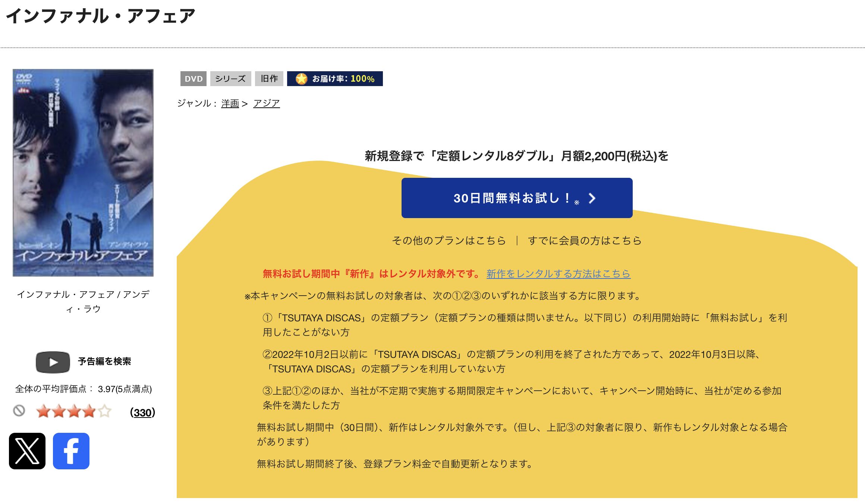The width and height of the screenshot is (865, 504).
Task: Rate the movie with the fifth empty star
Action: [105, 411]
